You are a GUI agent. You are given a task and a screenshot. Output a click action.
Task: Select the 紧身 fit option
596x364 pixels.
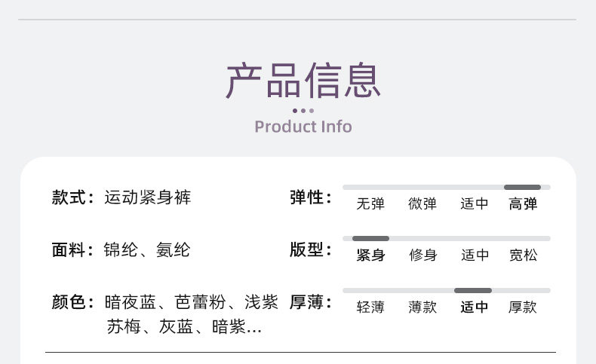point(370,255)
